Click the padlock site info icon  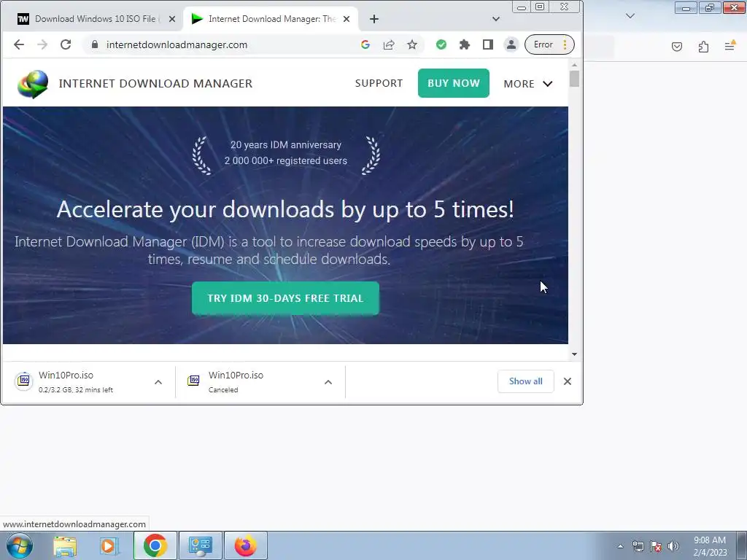[95, 44]
